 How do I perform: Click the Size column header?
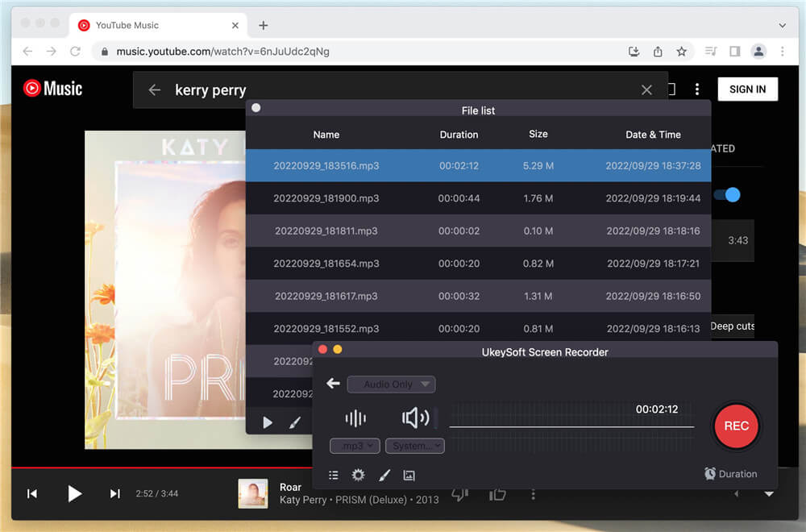[538, 134]
